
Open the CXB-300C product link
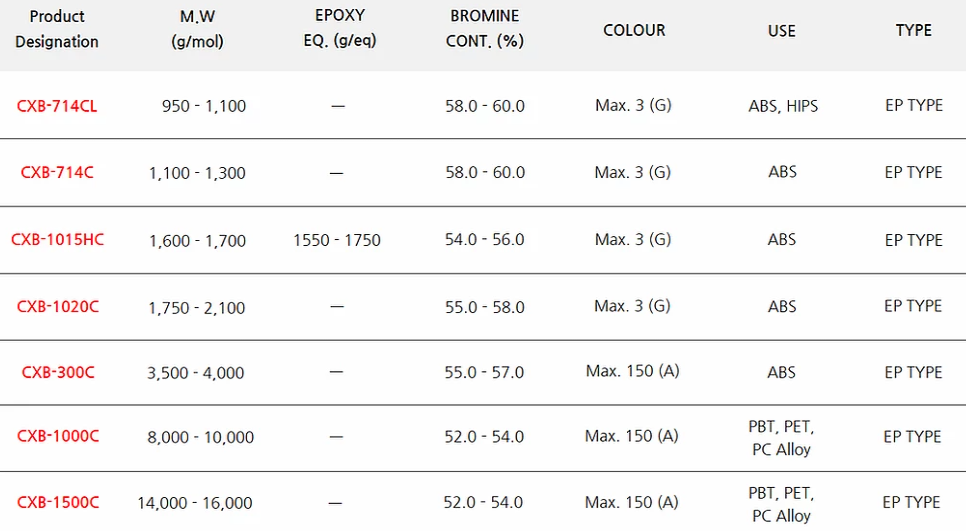[x=58, y=373]
